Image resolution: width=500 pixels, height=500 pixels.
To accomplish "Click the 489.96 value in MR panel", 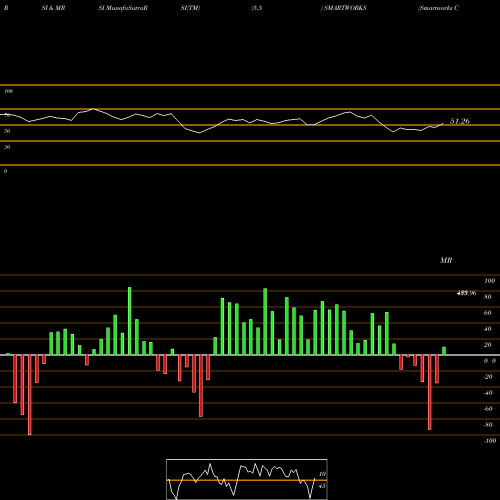I will tap(466, 293).
